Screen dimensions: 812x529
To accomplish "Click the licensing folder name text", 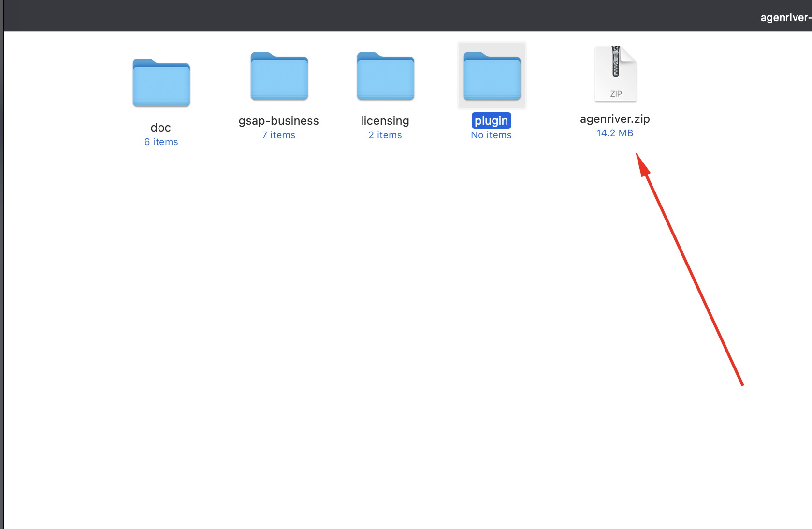I will [x=385, y=121].
